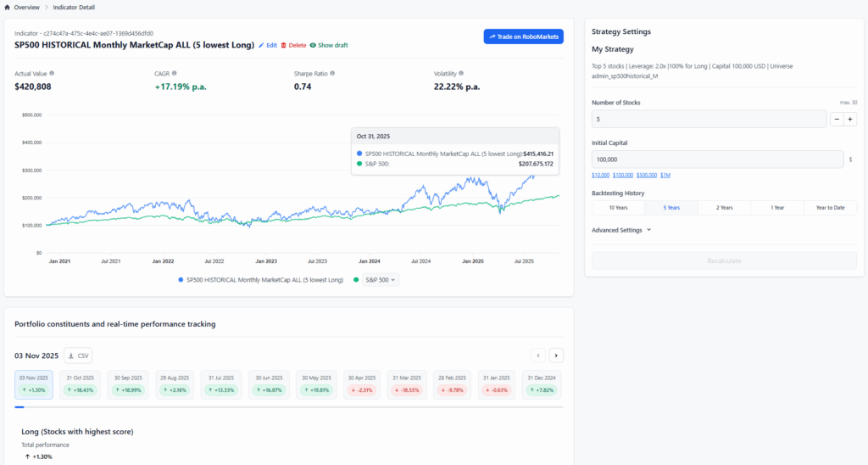Viewport: 868px width, 465px height.
Task: Click the Edit pencil icon
Action: [x=262, y=45]
